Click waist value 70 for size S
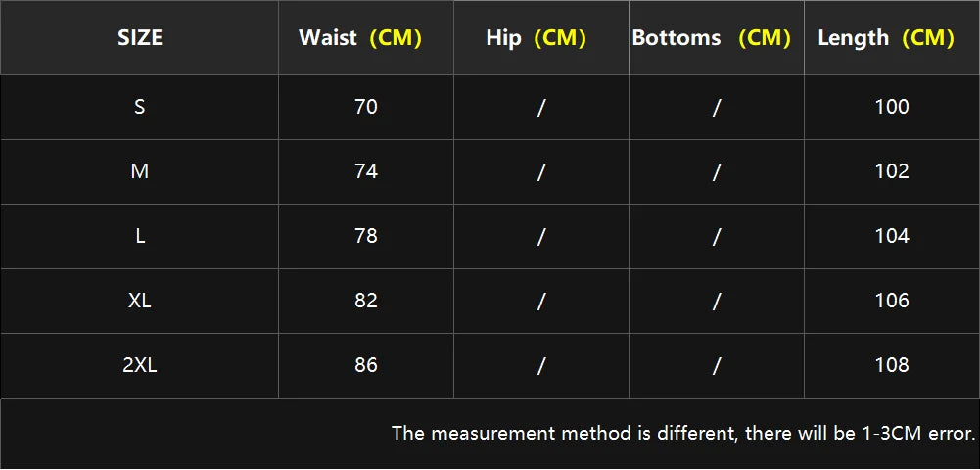This screenshot has height=470, width=980. point(366,107)
